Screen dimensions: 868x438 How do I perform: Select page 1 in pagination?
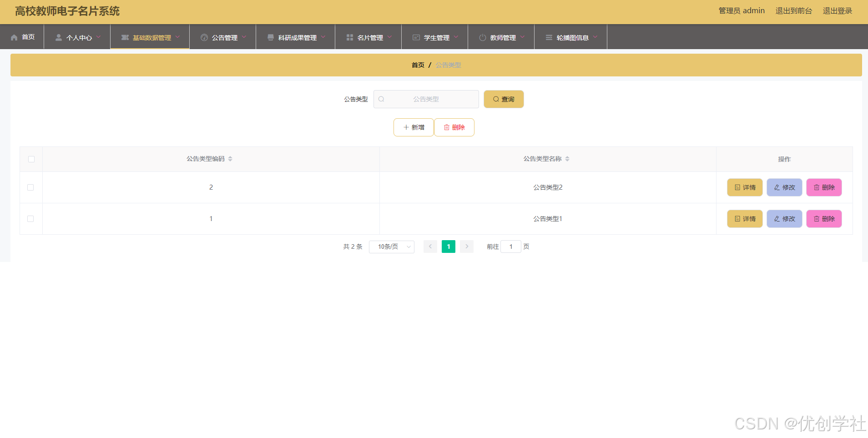coord(449,247)
